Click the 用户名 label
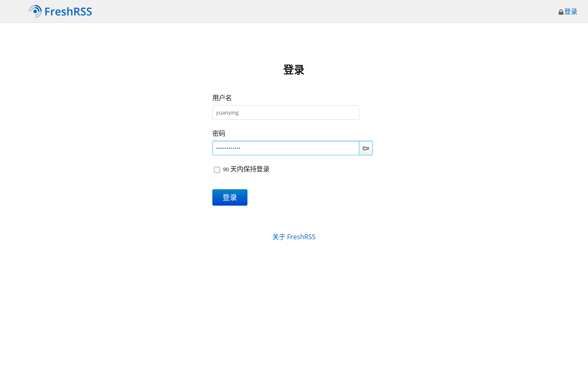This screenshot has height=368, width=588. click(x=222, y=98)
